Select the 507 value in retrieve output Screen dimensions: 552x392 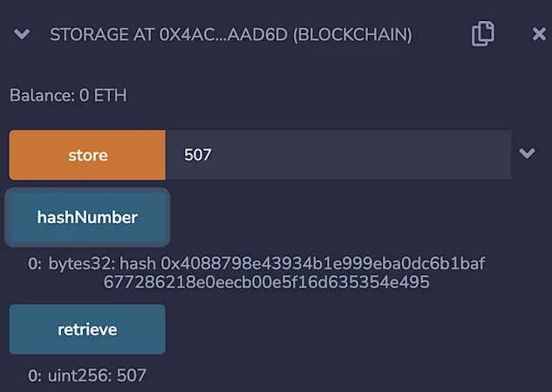[132, 375]
